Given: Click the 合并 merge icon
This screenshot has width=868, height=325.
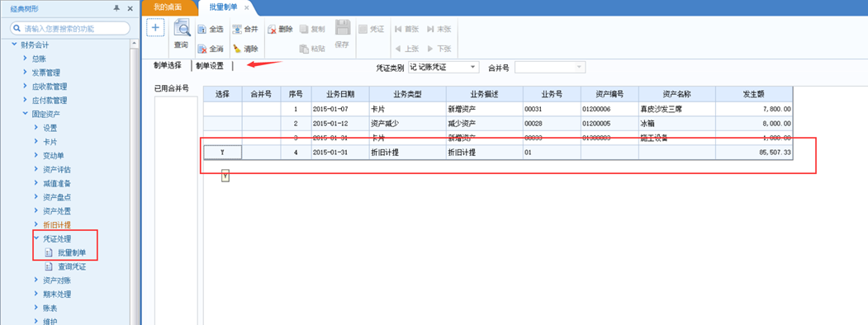Looking at the screenshot, I should click(x=237, y=30).
